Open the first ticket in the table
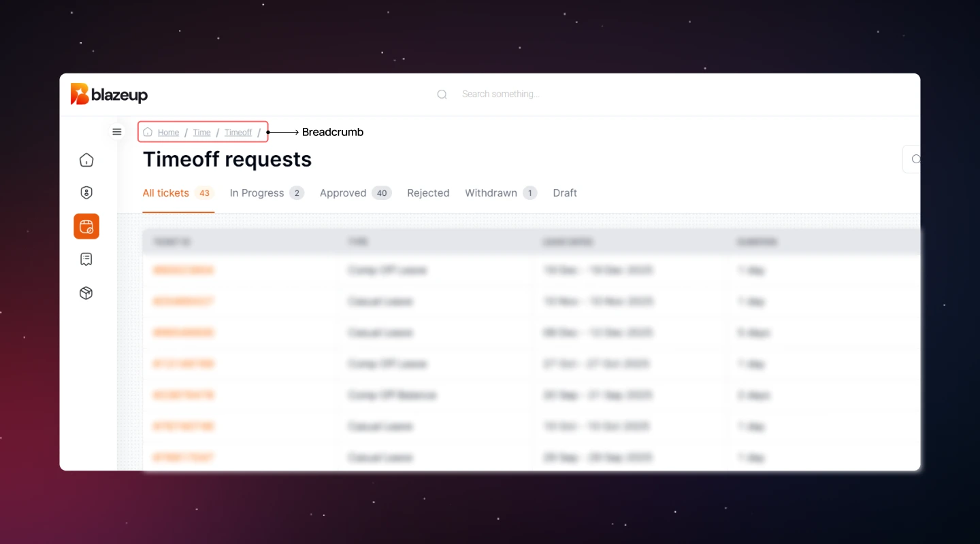The image size is (980, 544). click(x=183, y=270)
